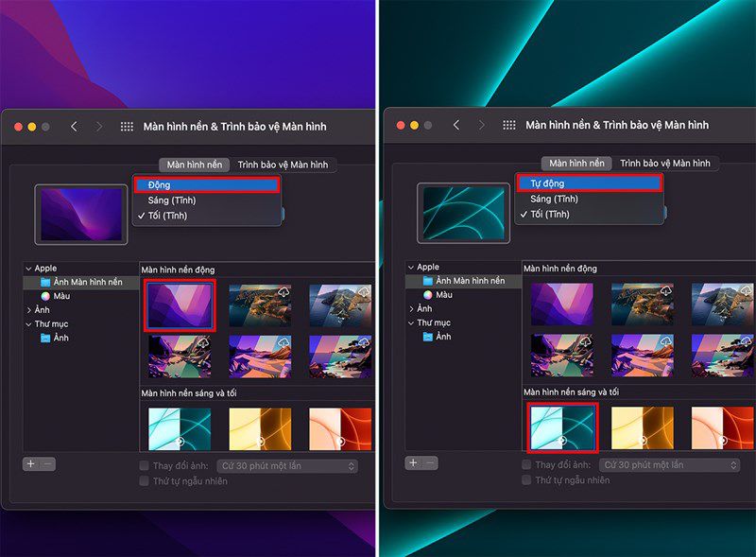Viewport: 756px width, 557px height.
Task: Select 'Ảnh Màn hình nền' folder in right window
Action: (463, 281)
